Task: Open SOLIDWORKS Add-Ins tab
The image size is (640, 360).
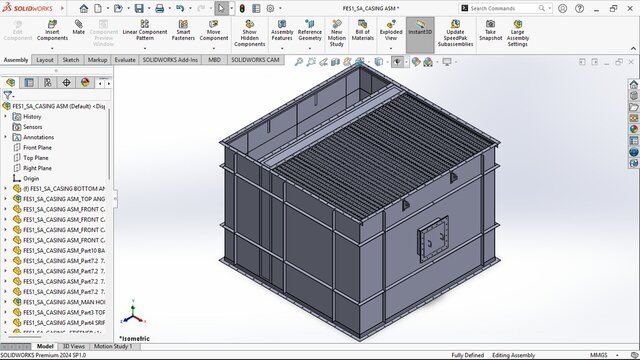Action: (170, 60)
